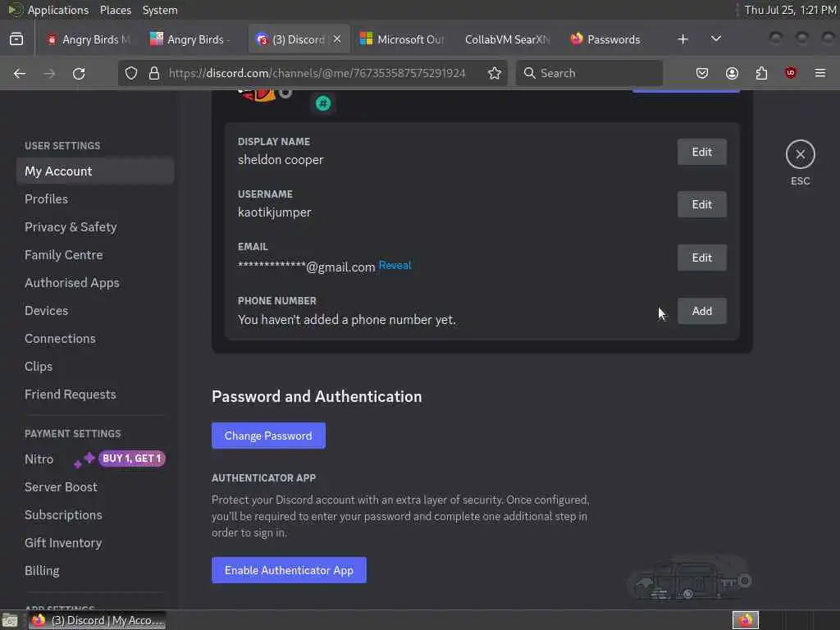The width and height of the screenshot is (840, 630).
Task: Click the Firefox back arrow
Action: pyautogui.click(x=20, y=73)
